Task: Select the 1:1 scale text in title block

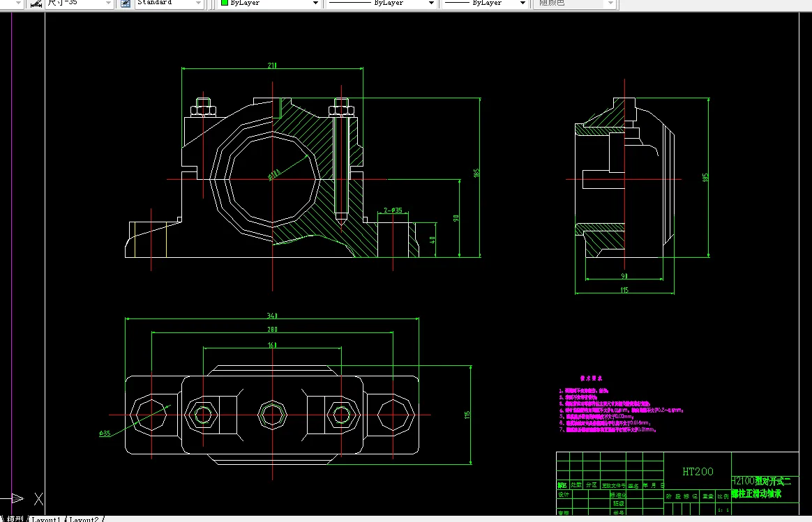Action: pyautogui.click(x=723, y=510)
